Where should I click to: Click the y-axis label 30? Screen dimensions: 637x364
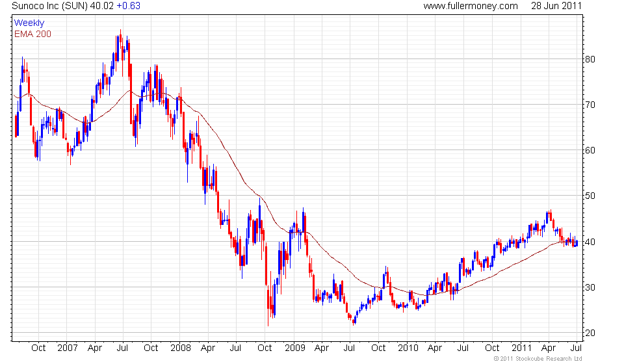point(590,287)
